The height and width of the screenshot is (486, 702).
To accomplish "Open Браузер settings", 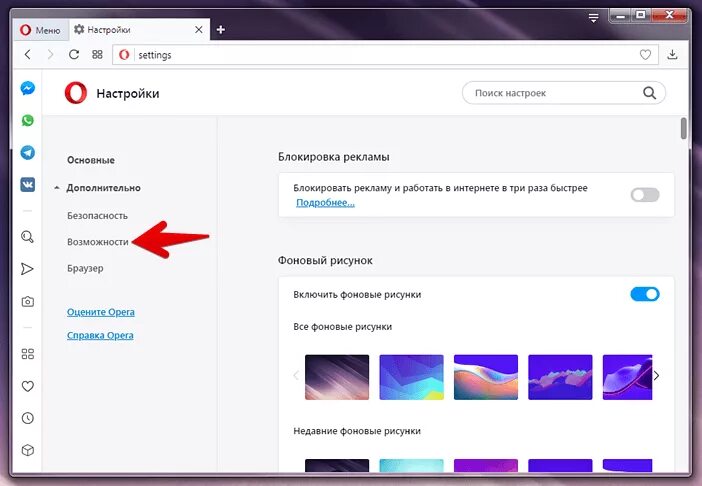I will click(x=85, y=269).
